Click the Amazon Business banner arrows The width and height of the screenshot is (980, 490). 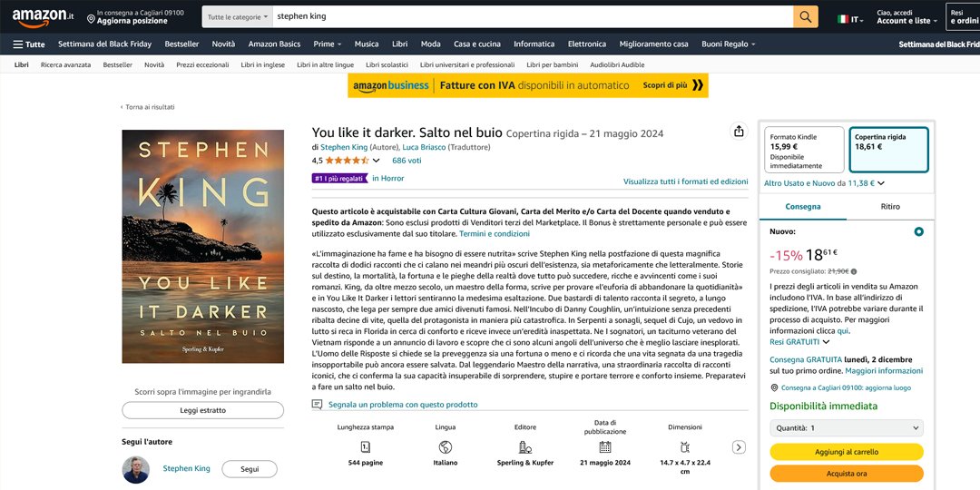(698, 85)
